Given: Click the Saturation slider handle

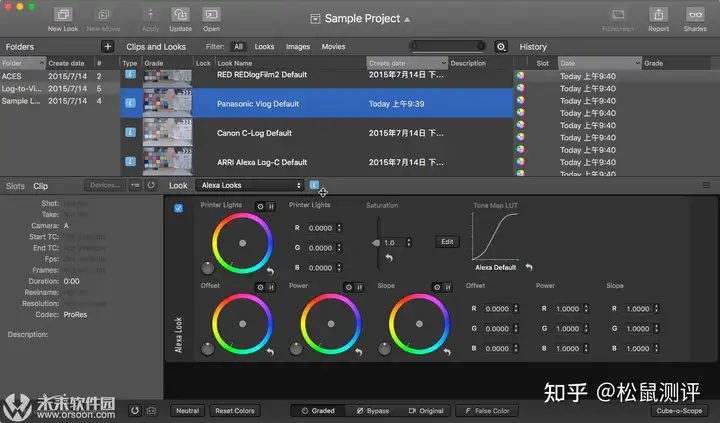Looking at the screenshot, I should (376, 243).
